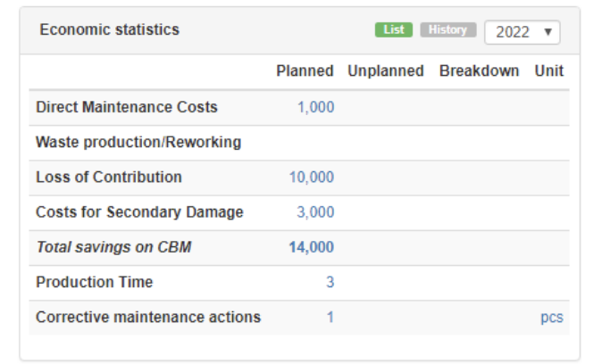Select the Corrective maintenance actions label
Viewport: 602px width, 364px height.
147,317
